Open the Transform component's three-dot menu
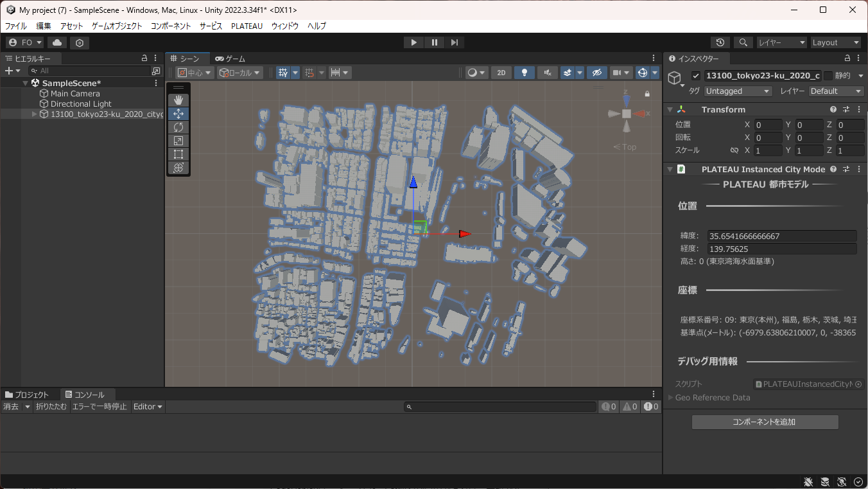 (858, 110)
